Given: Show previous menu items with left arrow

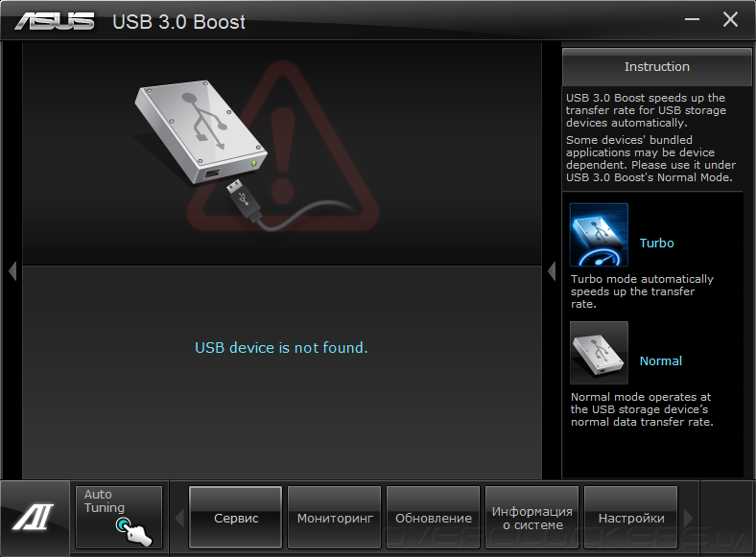Looking at the screenshot, I should click(x=179, y=519).
